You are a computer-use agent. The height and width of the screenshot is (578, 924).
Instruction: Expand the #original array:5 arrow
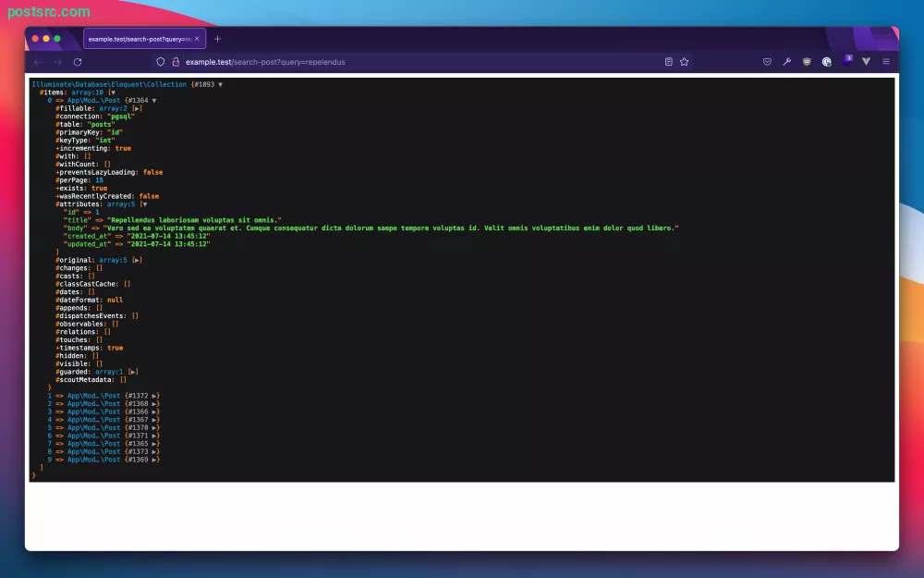click(137, 260)
